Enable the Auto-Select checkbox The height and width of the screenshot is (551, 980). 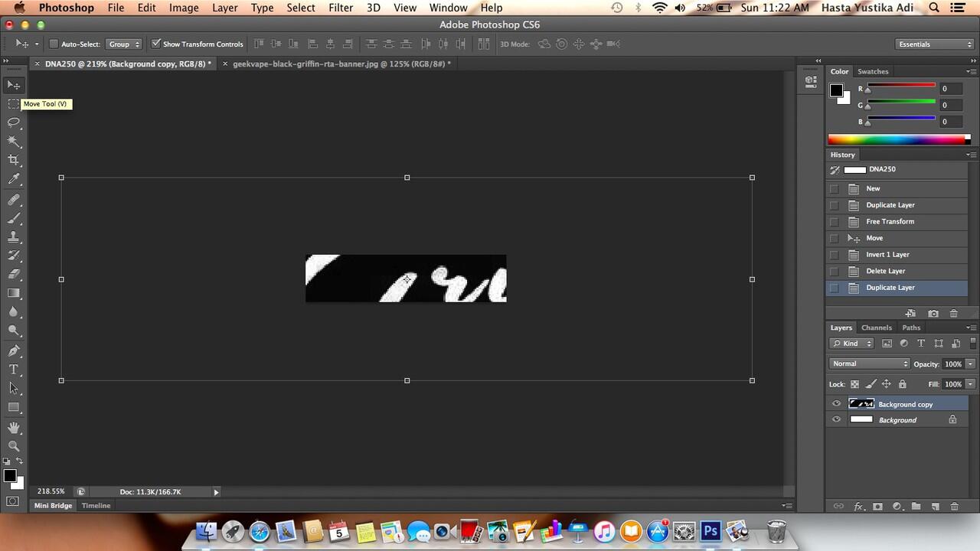coord(54,44)
